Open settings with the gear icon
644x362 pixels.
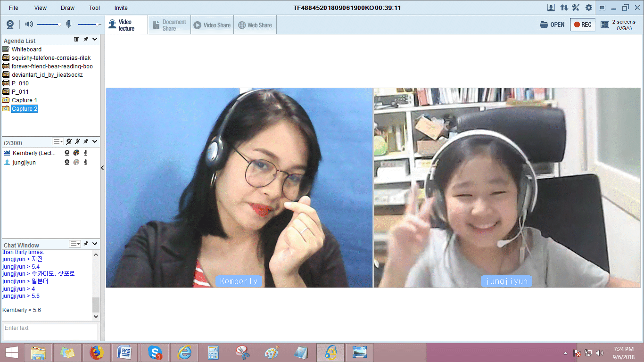[589, 8]
